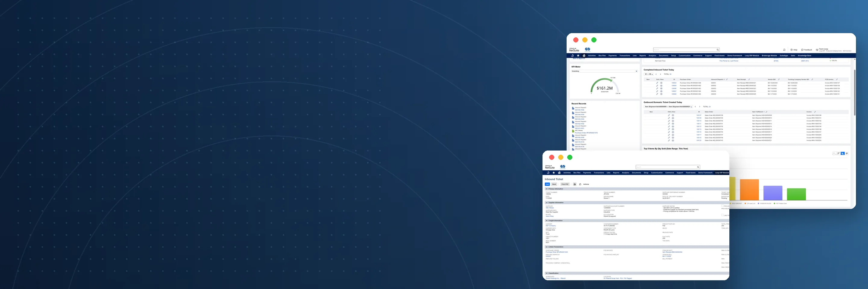This screenshot has height=289, width=868.
Task: View outbound ticket 106112 via eye icon
Action: click(x=673, y=127)
